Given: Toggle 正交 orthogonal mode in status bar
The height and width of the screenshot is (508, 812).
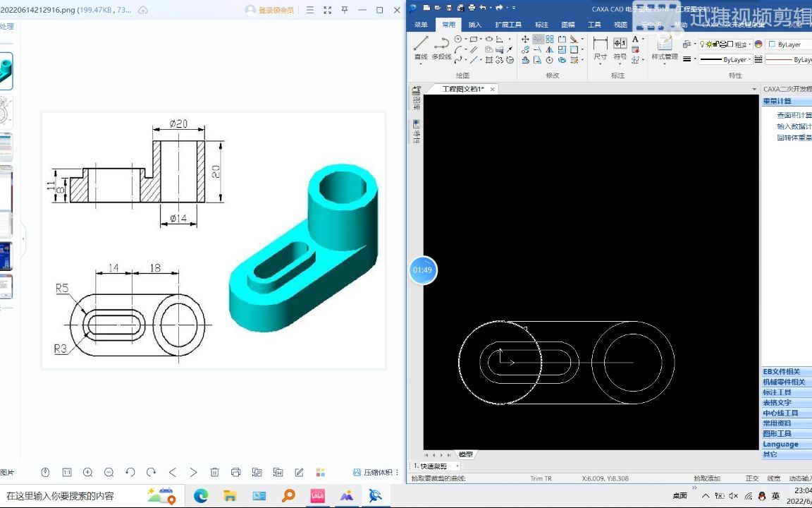Looking at the screenshot, I should pos(752,478).
